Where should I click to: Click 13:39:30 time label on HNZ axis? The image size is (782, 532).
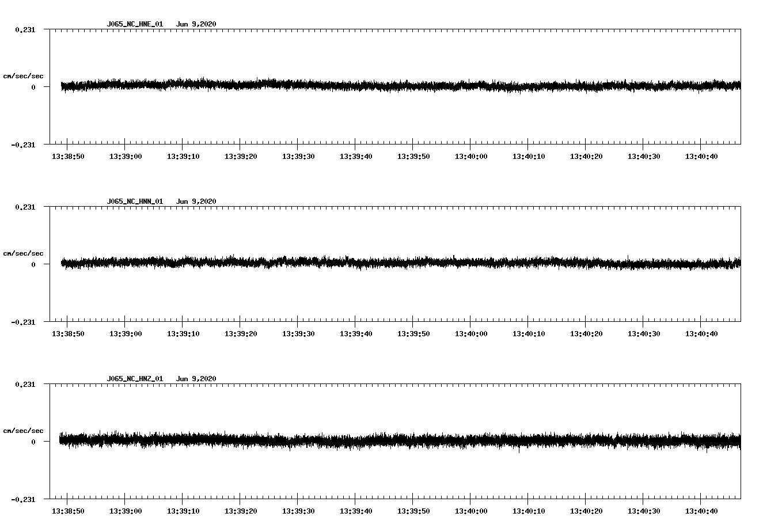click(298, 511)
